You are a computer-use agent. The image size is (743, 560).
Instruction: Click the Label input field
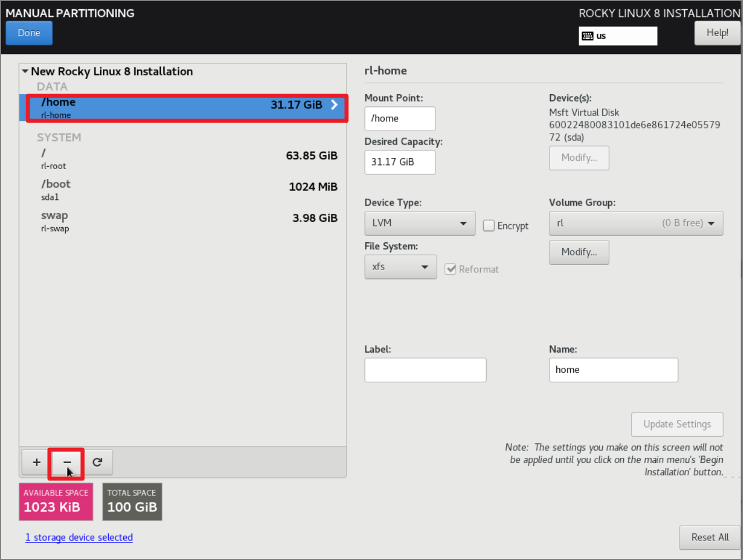(426, 370)
